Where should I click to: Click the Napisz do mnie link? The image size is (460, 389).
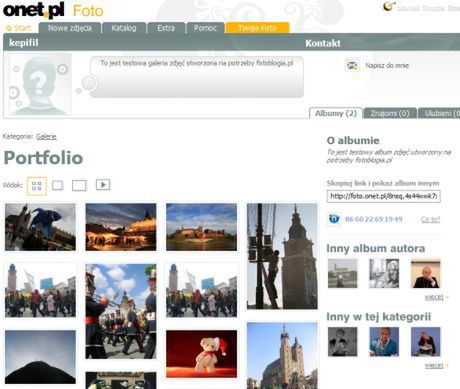click(387, 66)
